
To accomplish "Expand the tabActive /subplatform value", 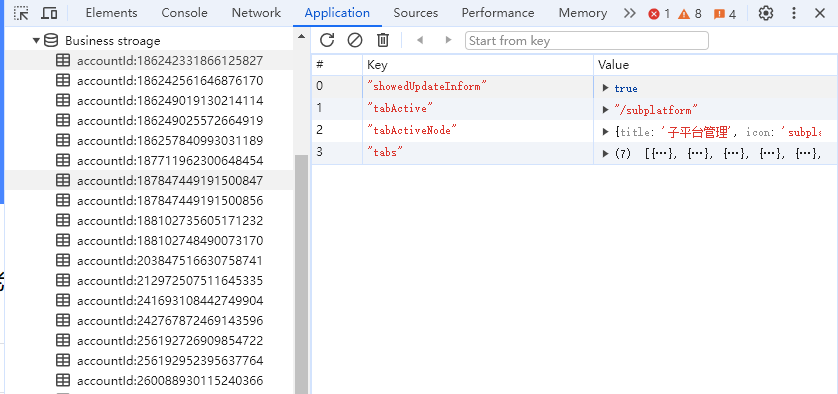I will (606, 110).
